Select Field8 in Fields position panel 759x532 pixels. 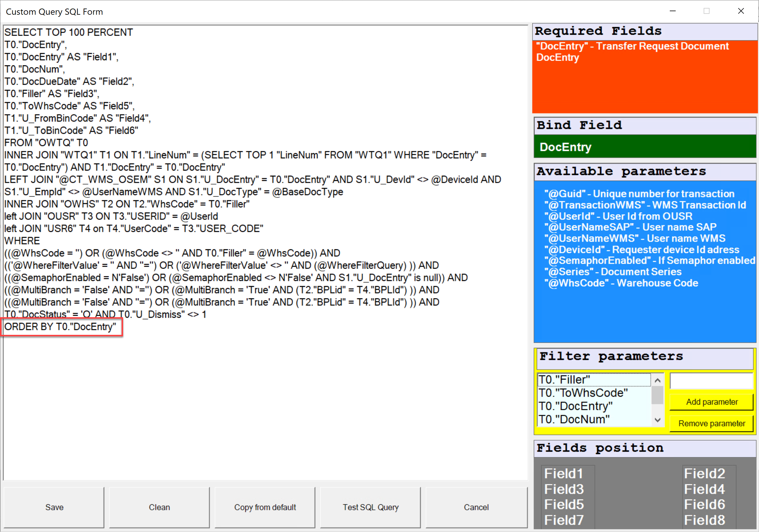pyautogui.click(x=704, y=519)
